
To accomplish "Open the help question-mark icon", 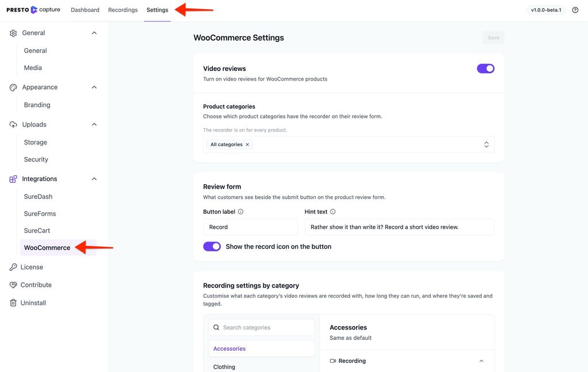I will tap(575, 10).
